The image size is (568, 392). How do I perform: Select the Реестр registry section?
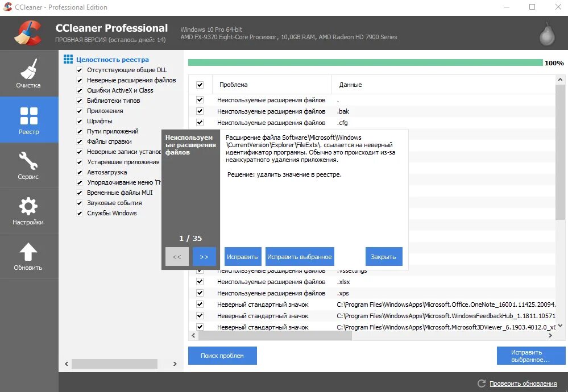[x=28, y=120]
